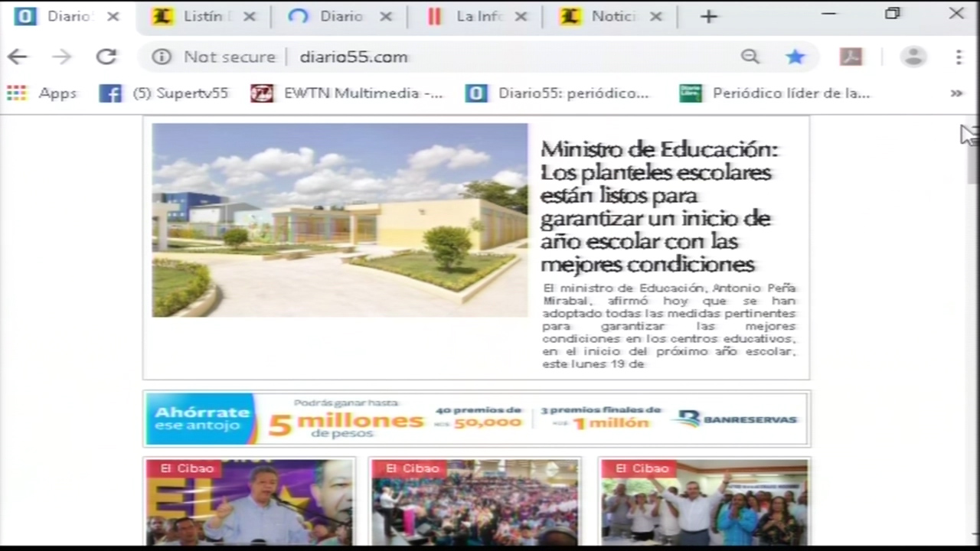This screenshot has height=551, width=980.
Task: Switch to the Listín tab
Action: (201, 15)
